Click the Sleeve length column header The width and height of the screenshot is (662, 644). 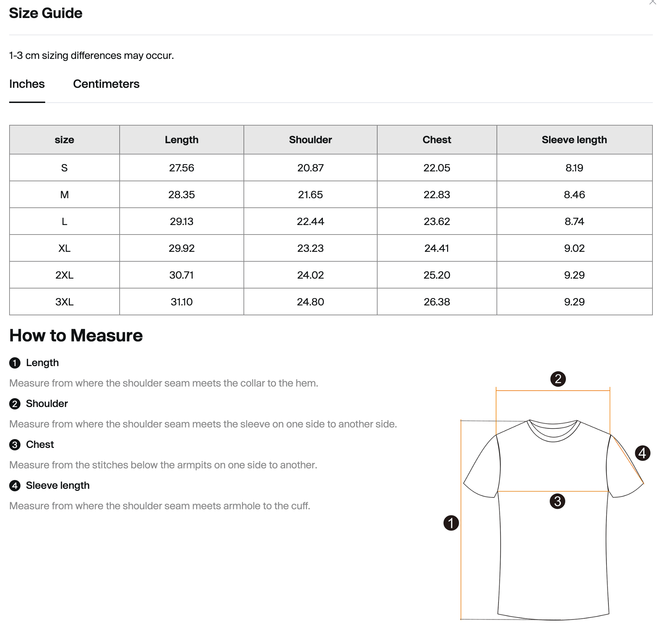coord(574,140)
